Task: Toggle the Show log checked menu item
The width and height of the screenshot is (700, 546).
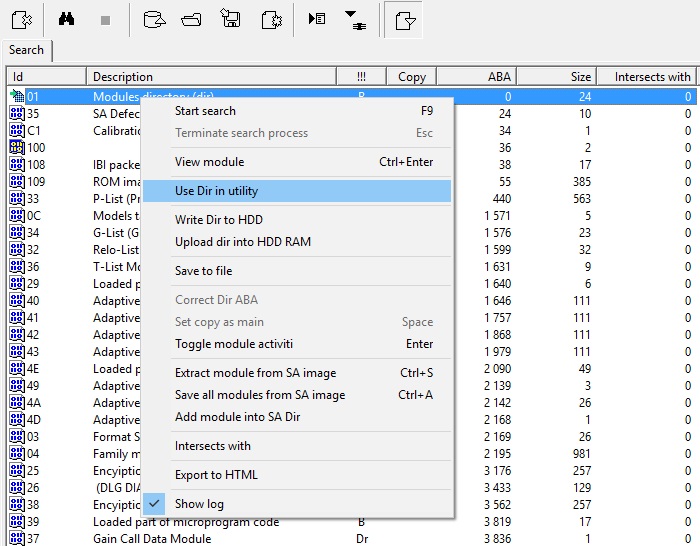Action: pos(199,504)
